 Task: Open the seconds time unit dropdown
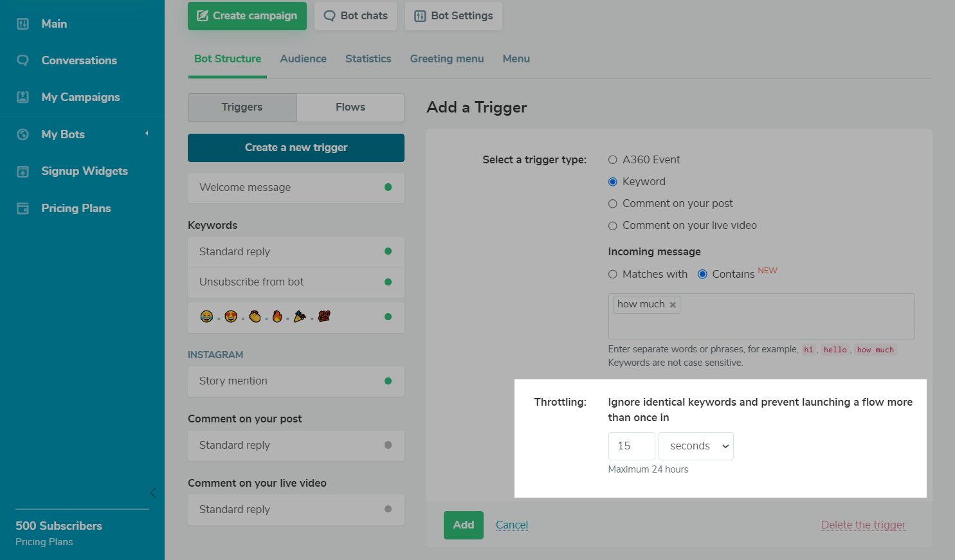tap(696, 446)
